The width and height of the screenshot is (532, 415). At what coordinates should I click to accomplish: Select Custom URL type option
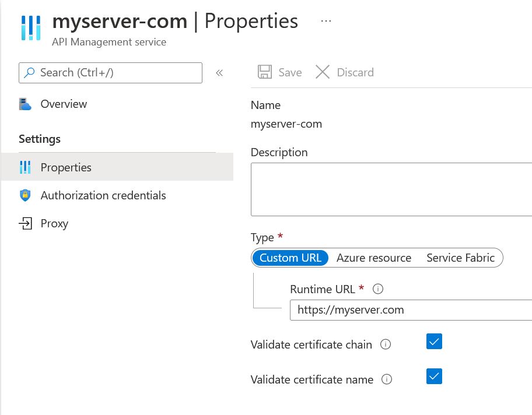tap(290, 258)
